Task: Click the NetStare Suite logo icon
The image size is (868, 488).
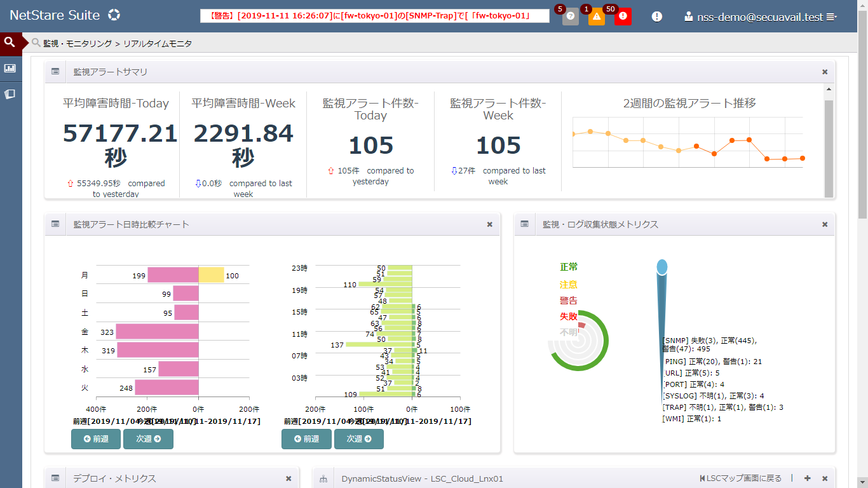Action: tap(114, 15)
